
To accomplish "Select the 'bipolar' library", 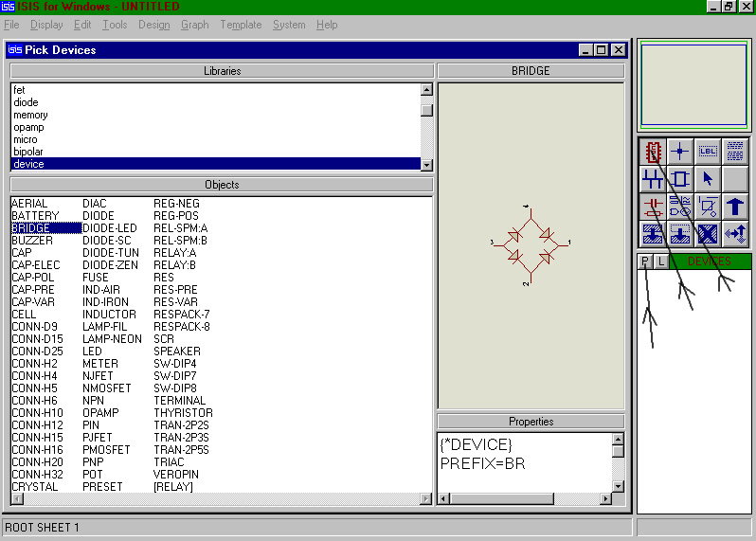I will click(28, 152).
